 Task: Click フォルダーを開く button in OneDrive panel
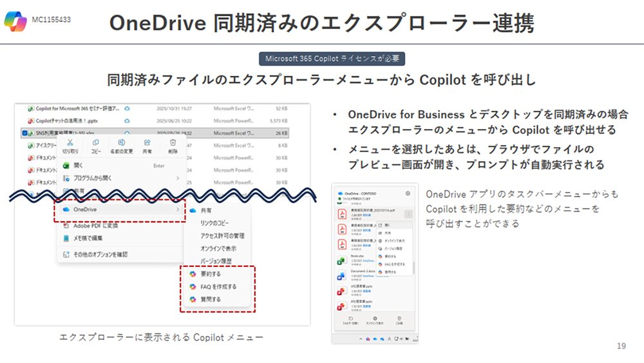pos(350,320)
